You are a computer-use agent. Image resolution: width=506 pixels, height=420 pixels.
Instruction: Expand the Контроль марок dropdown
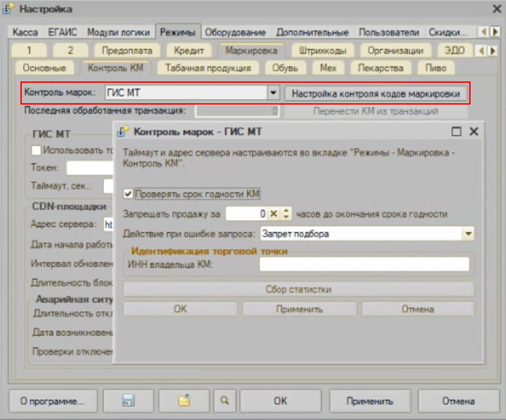(x=273, y=93)
